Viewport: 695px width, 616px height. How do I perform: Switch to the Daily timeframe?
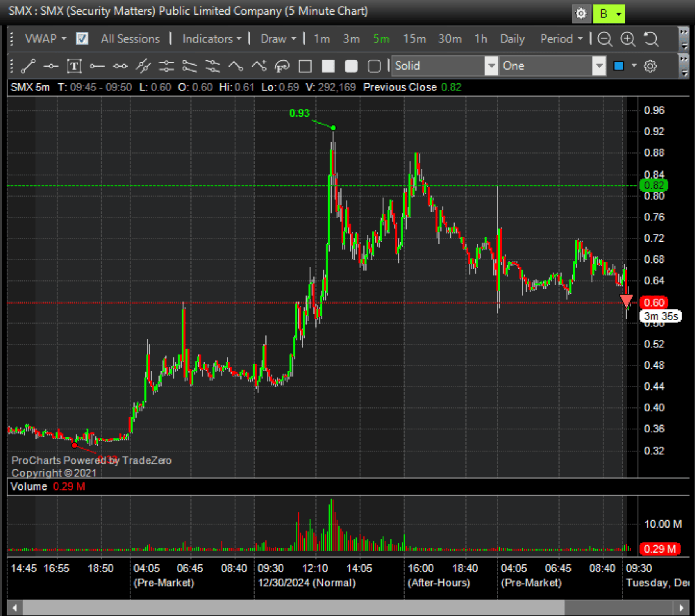tap(512, 39)
